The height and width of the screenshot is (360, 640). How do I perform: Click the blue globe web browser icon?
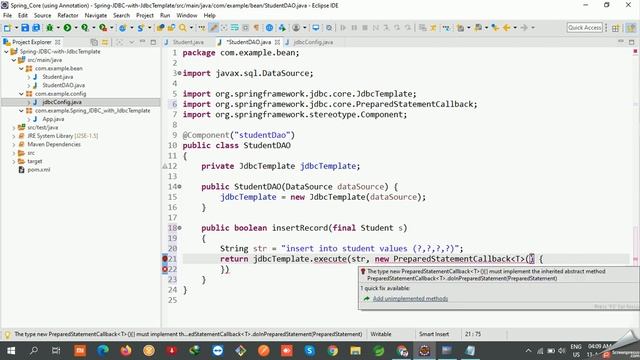coord(269,28)
